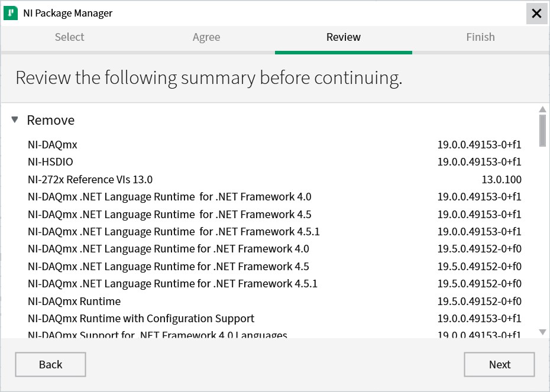Click the NI Package Manager app icon

tap(11, 13)
